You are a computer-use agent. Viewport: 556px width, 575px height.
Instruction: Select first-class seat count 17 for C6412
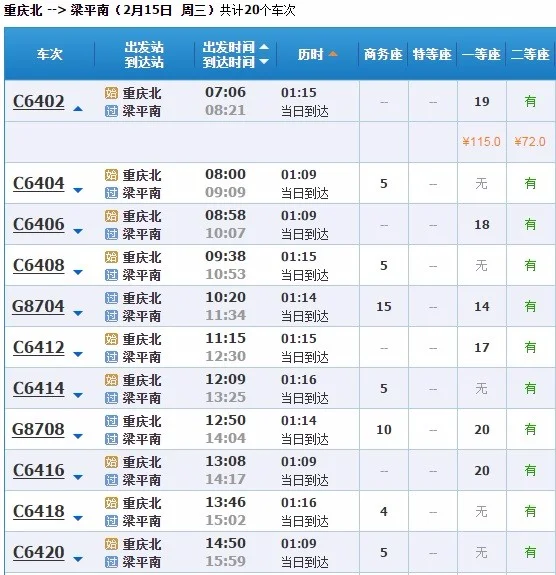click(x=482, y=348)
